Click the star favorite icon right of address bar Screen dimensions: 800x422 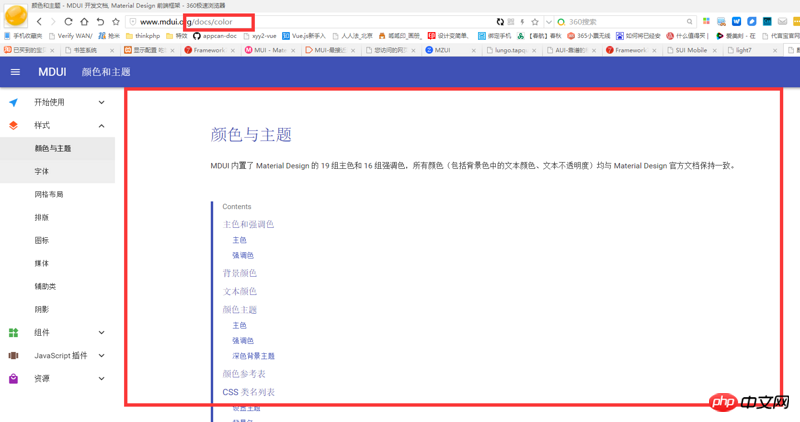pyautogui.click(x=535, y=22)
